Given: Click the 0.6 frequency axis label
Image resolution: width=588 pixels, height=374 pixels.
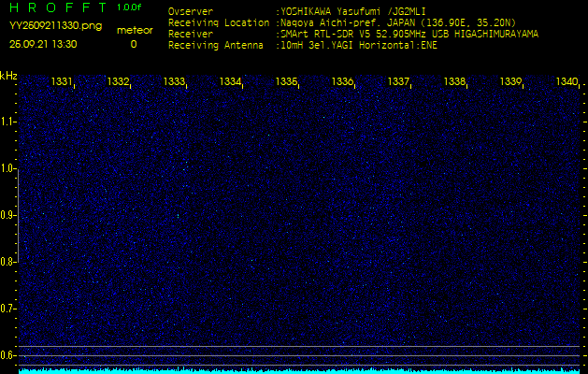Looking at the screenshot, I should pyautogui.click(x=8, y=354).
